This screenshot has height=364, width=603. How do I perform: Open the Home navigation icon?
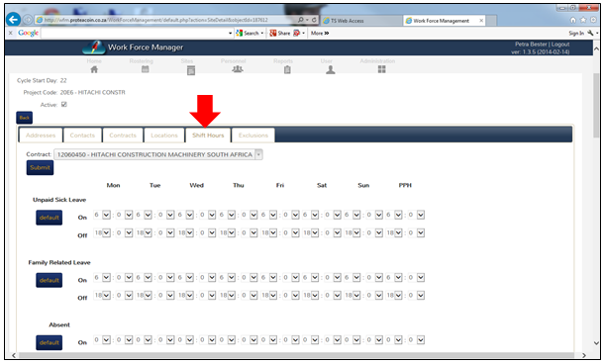click(94, 69)
